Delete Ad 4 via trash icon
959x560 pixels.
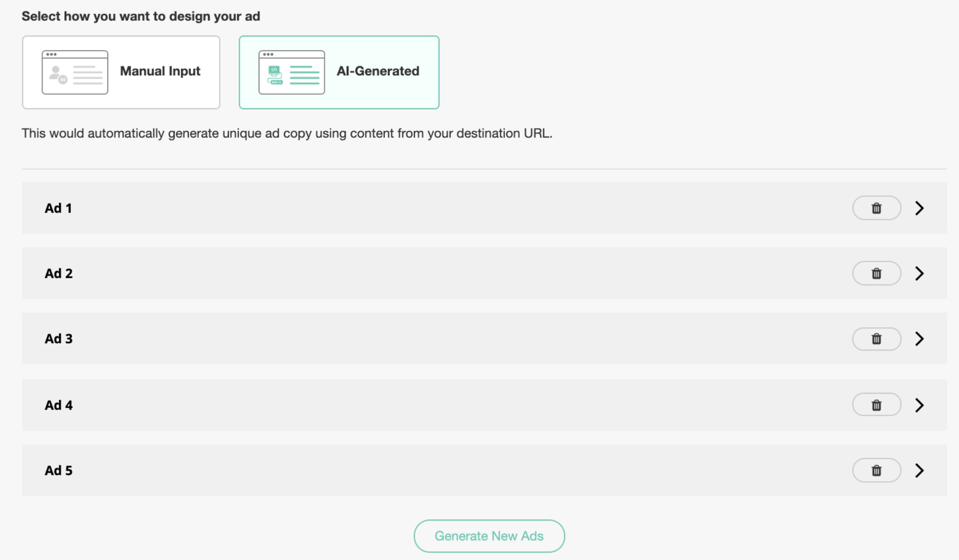[876, 405]
